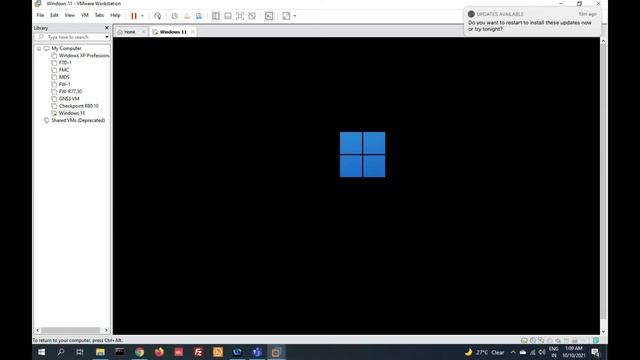Toggle the thumbnail bar view icon
The width and height of the screenshot is (640, 360).
pyautogui.click(x=228, y=16)
